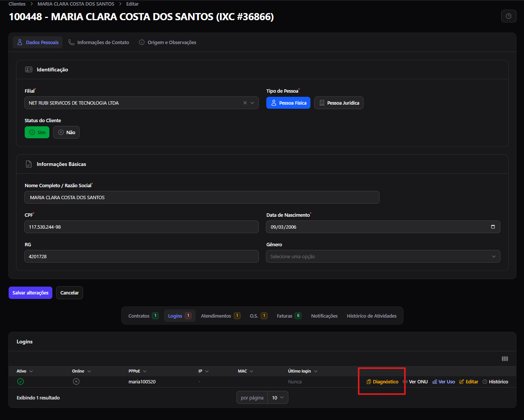Switch to Informações de Contato tab
This screenshot has width=524, height=420.
click(98, 42)
